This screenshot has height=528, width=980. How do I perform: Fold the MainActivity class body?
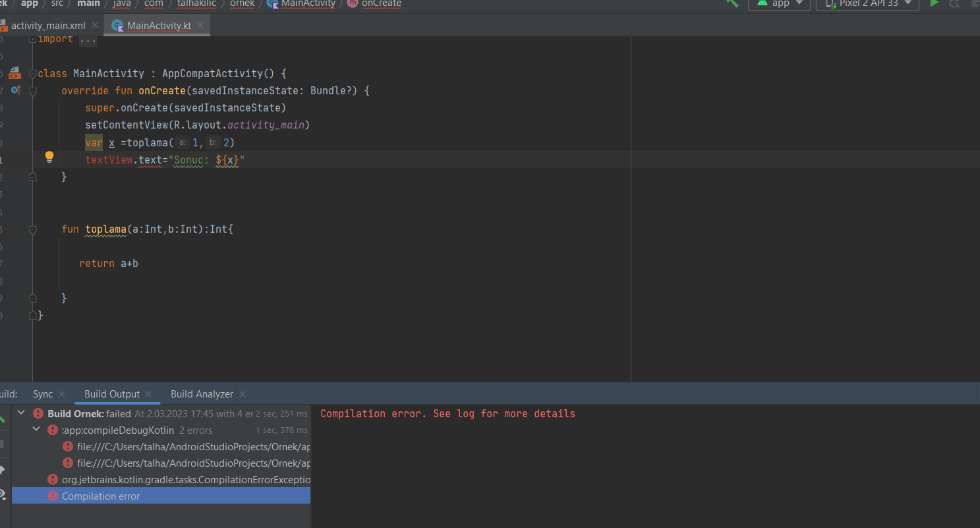click(x=32, y=74)
